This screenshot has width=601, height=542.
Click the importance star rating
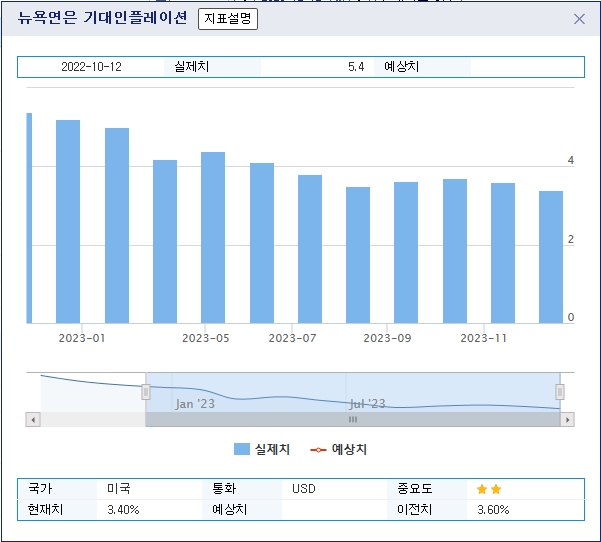coord(489,489)
